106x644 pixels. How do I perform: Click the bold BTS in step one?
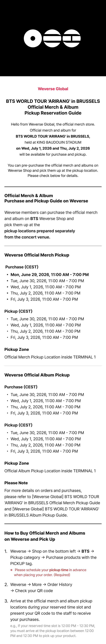pos(85,551)
